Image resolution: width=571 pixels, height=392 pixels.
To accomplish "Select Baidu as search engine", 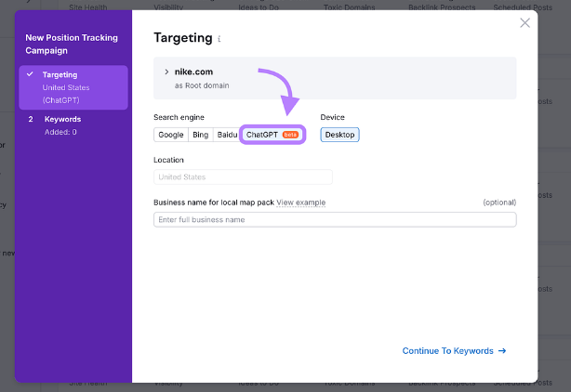I will (227, 135).
